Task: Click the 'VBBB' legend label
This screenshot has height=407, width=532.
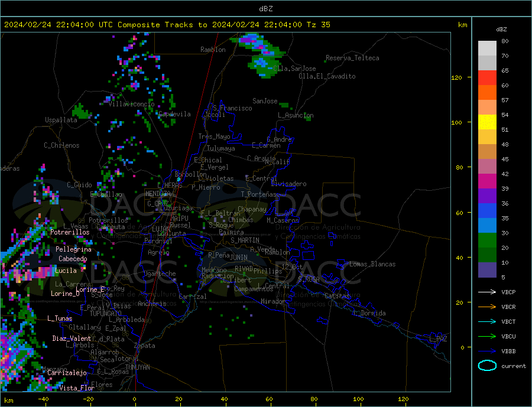Action: [x=508, y=351]
